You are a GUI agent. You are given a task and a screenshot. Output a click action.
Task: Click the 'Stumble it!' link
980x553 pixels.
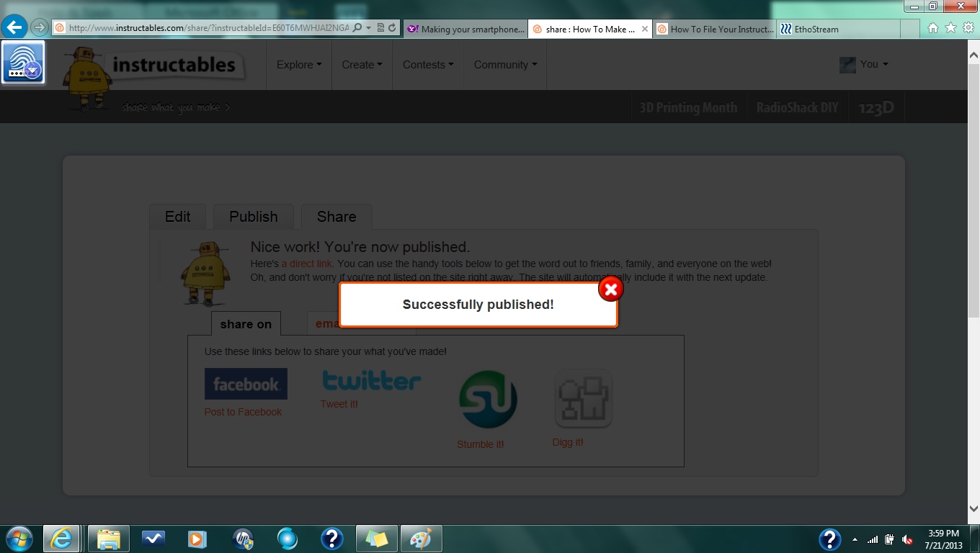[481, 444]
